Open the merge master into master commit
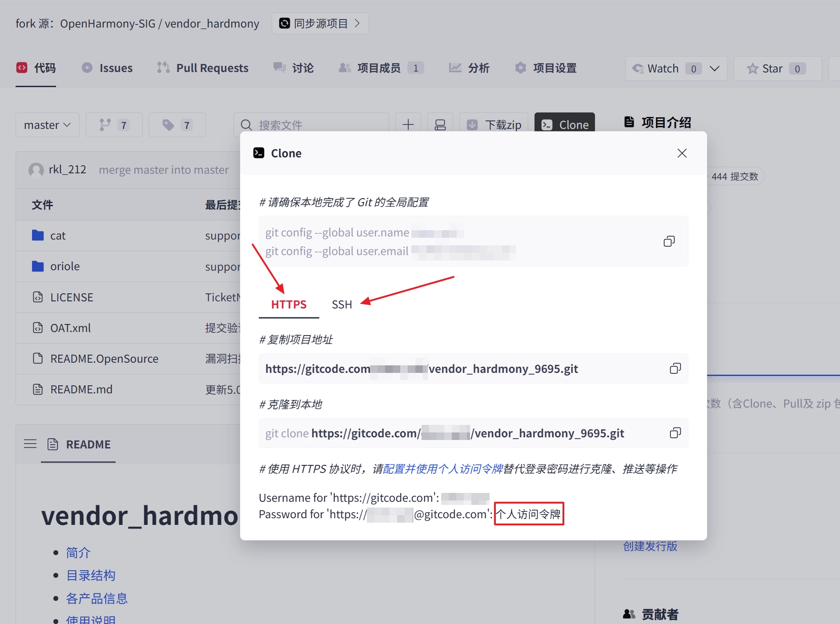Screen dimensions: 840x624 [164, 170]
